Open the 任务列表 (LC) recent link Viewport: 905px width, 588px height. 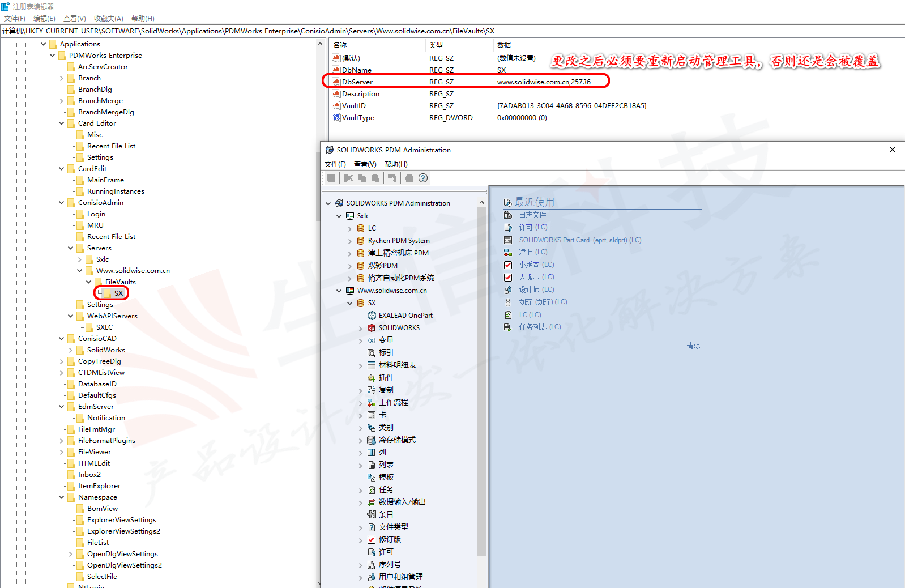tap(540, 327)
